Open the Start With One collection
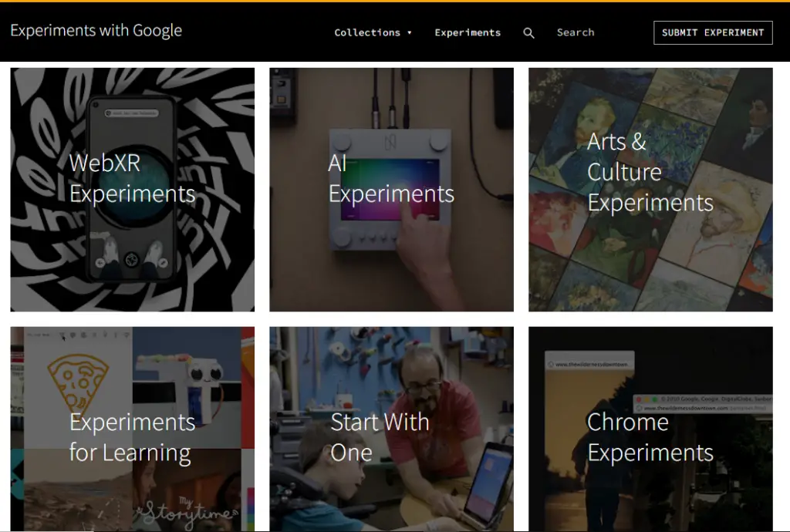 391,429
